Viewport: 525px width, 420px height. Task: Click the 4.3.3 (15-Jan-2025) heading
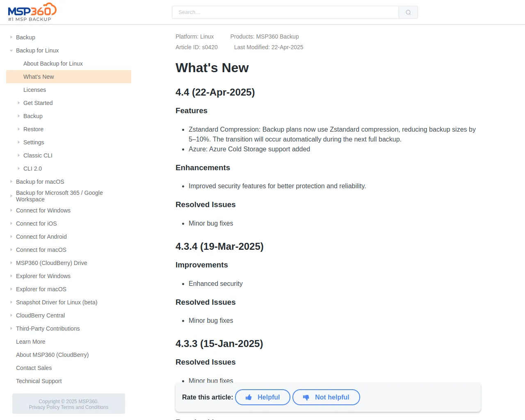(x=219, y=344)
